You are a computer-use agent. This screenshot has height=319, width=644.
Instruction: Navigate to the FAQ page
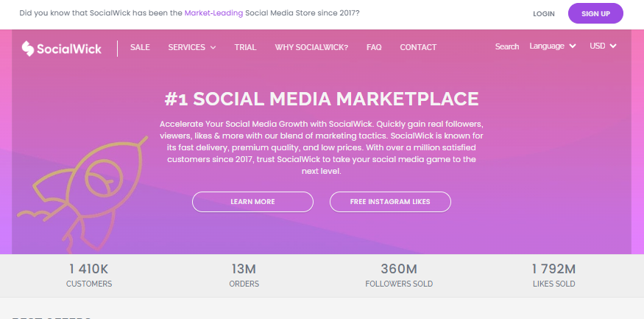[x=374, y=47]
